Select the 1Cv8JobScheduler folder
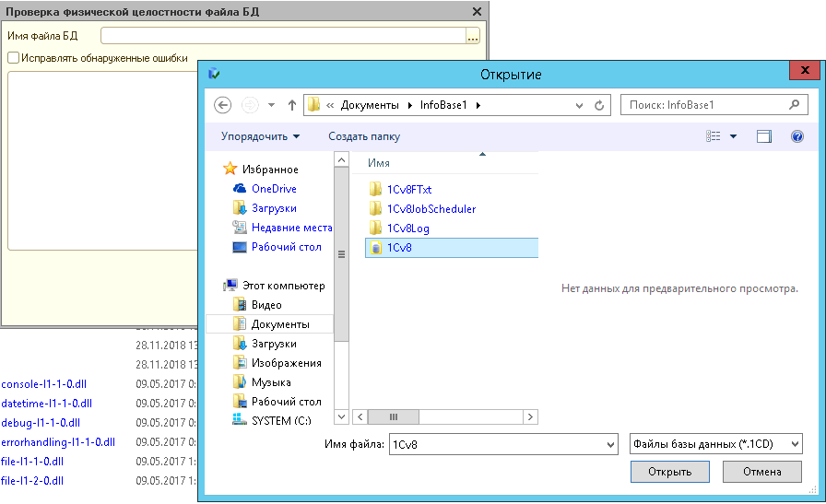The image size is (826, 504). click(431, 209)
